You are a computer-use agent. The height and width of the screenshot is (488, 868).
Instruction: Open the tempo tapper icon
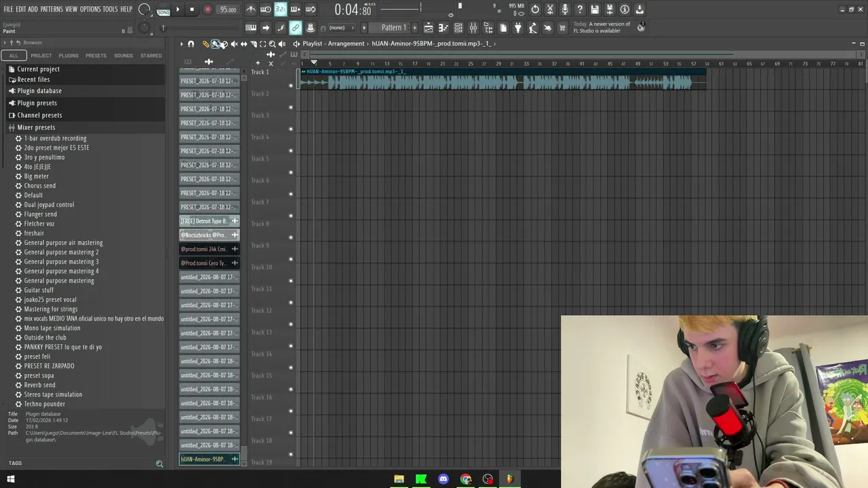548,28
